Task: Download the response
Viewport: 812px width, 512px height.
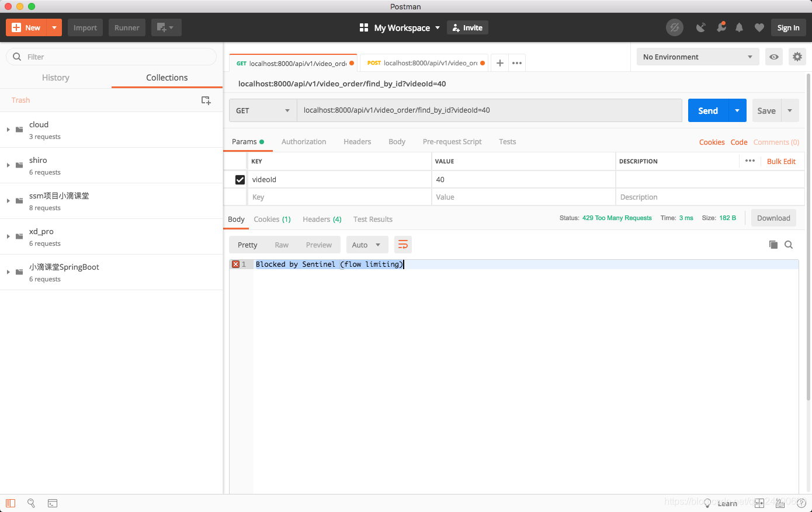Action: point(773,218)
